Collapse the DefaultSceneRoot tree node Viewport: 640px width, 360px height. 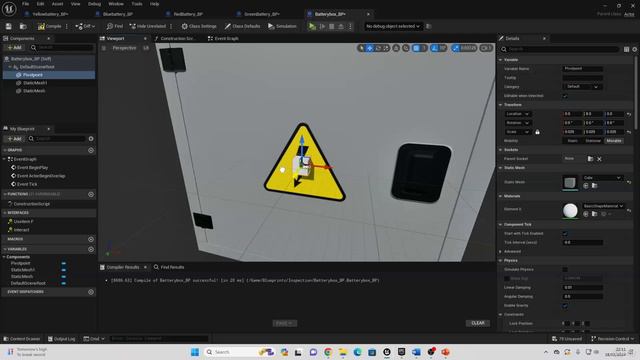point(10,67)
